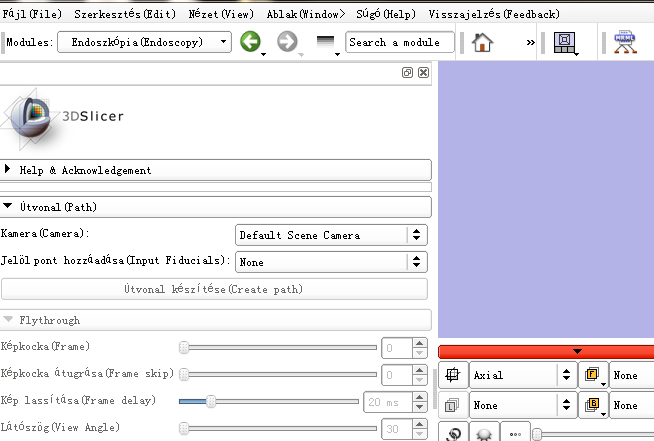Click the Útvonal készítése (Create path) button
This screenshot has height=441, width=654.
(214, 289)
